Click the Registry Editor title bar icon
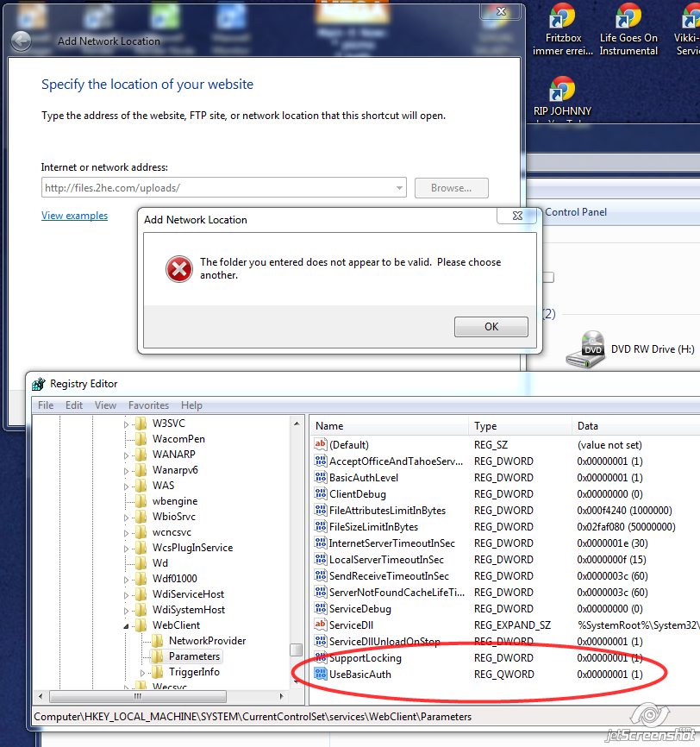This screenshot has width=700, height=747. 38,384
